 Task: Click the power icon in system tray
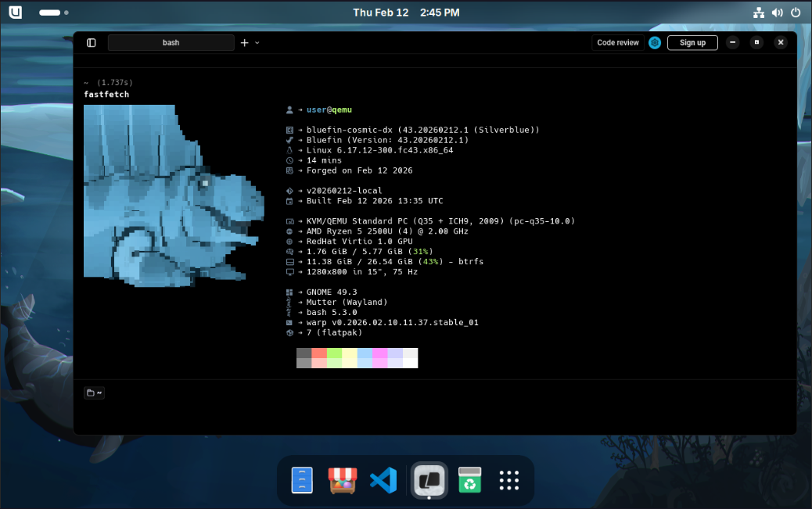pos(796,13)
